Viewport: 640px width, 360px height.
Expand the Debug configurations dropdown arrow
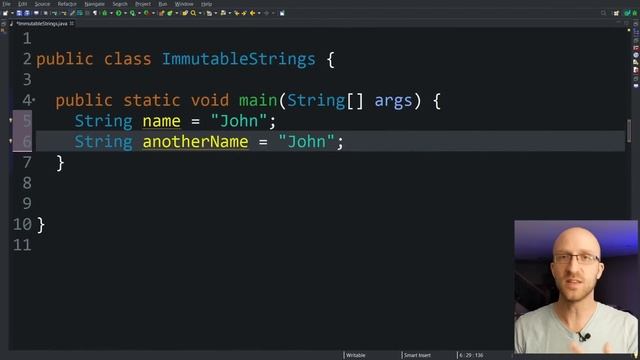coord(111,13)
